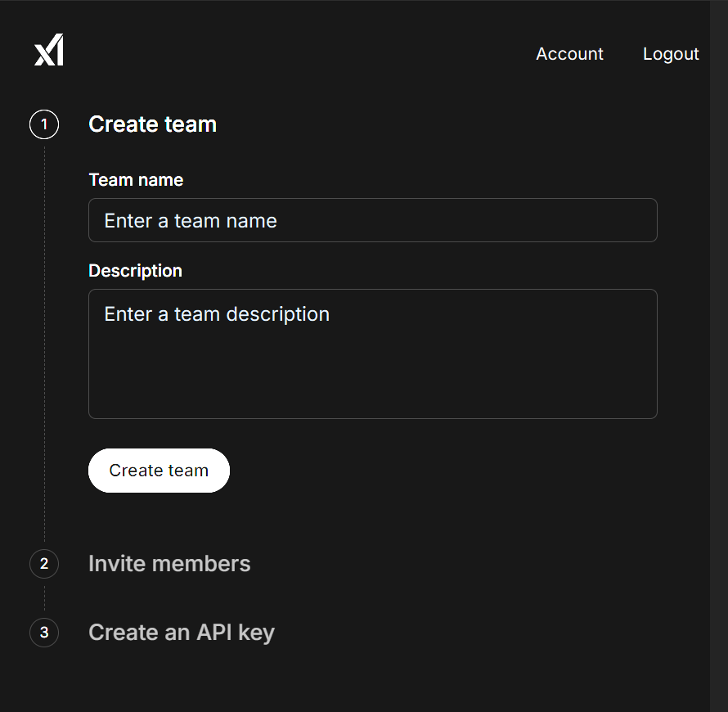
Task: Click the "Enter a team description" placeholder text
Action: [217, 314]
